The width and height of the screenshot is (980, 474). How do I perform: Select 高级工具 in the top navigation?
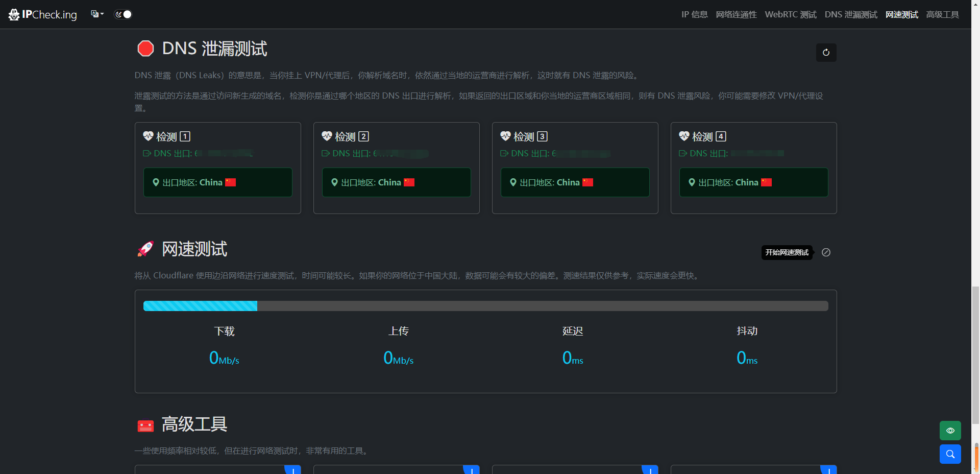[942, 14]
